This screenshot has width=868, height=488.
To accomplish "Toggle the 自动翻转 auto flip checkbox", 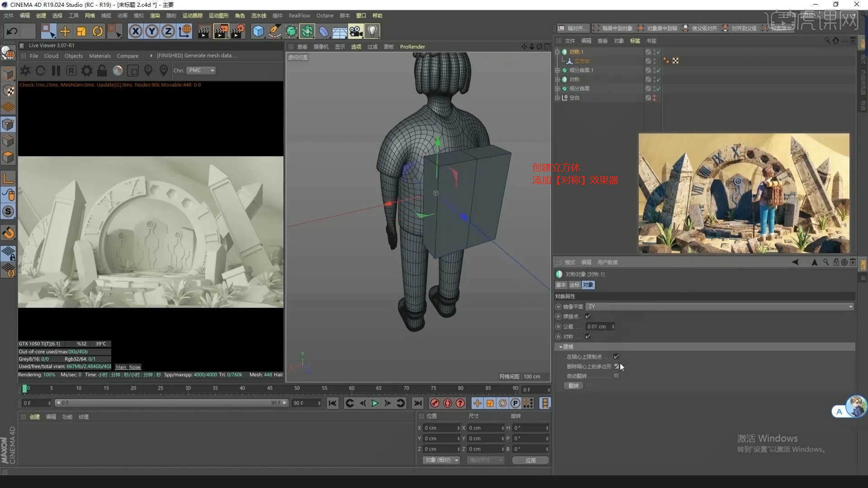I will click(x=616, y=376).
